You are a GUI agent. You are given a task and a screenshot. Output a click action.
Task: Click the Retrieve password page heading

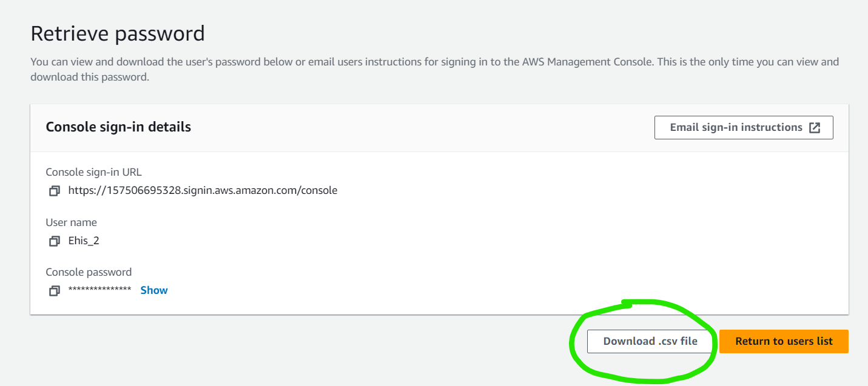tap(118, 34)
